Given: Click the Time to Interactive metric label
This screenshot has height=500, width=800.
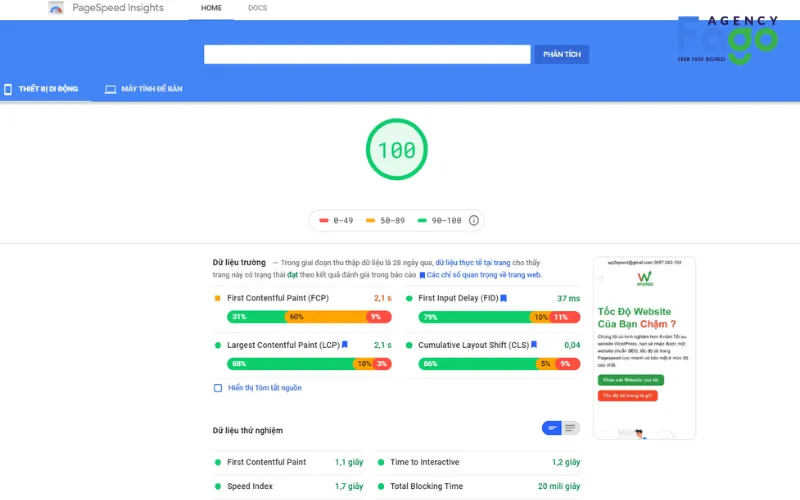Looking at the screenshot, I should tap(424, 462).
